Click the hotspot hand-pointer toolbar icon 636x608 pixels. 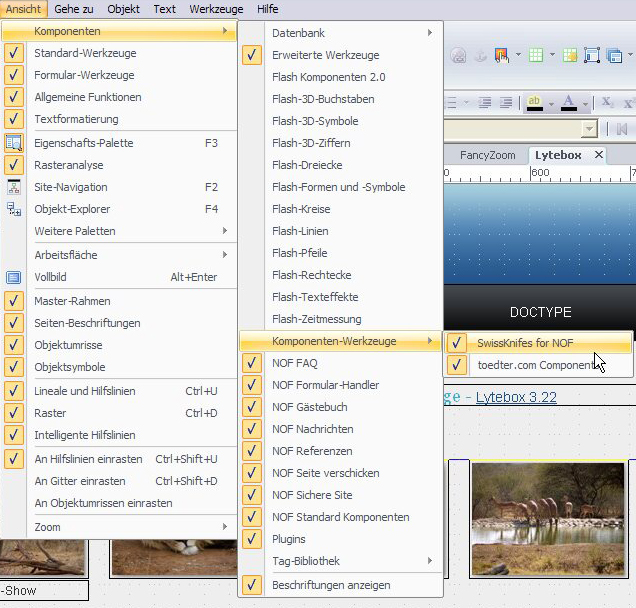click(501, 55)
